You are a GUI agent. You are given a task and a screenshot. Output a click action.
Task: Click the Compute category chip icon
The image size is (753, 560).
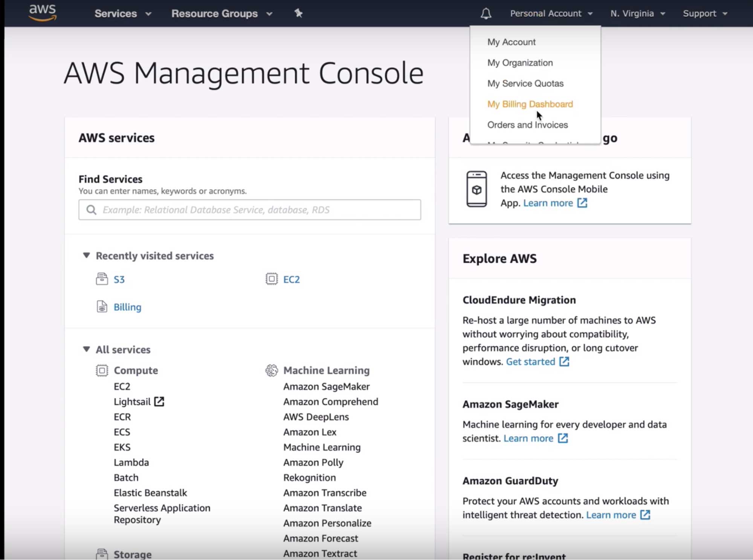coord(102,370)
